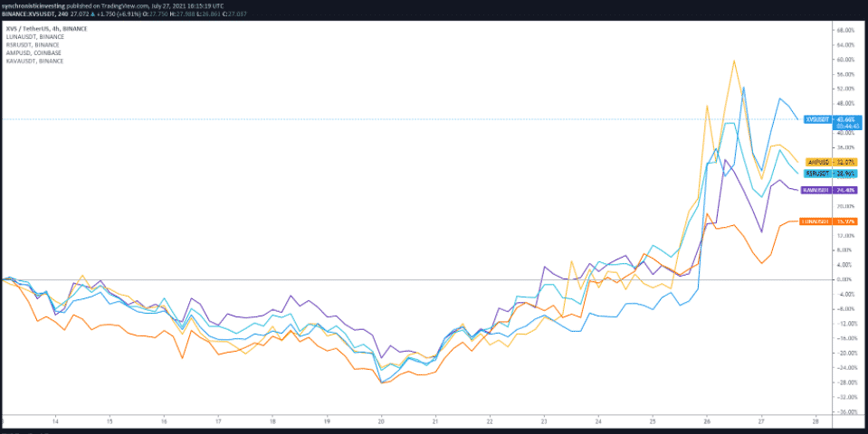Click the synchronisticinvesting author name
Screen dimensions: 868x434
[38, 5]
